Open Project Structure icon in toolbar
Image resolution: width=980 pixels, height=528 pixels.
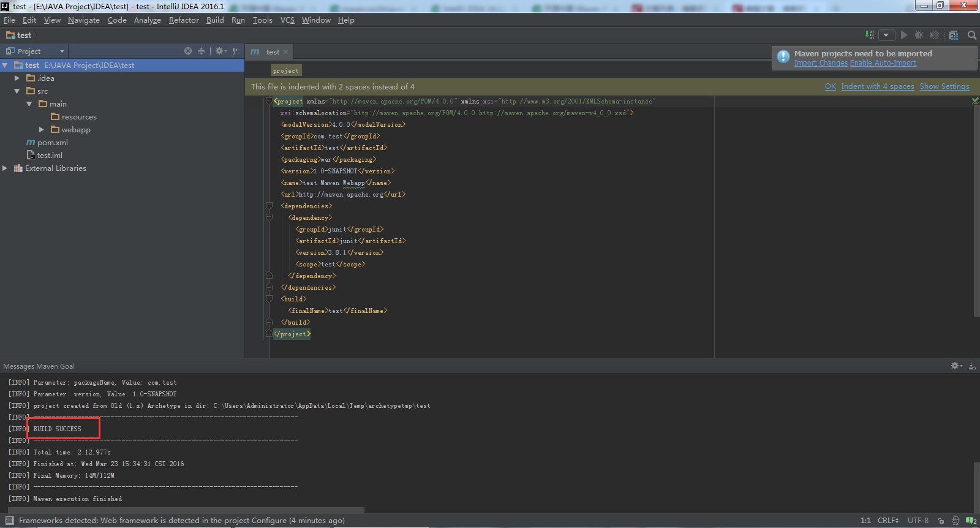tap(954, 35)
